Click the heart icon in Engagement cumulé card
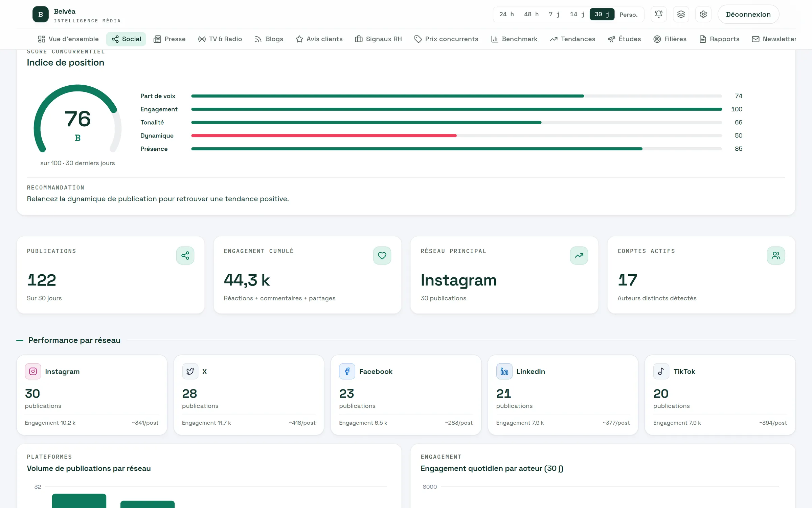Screen dimensions: 812x508 pos(382,255)
